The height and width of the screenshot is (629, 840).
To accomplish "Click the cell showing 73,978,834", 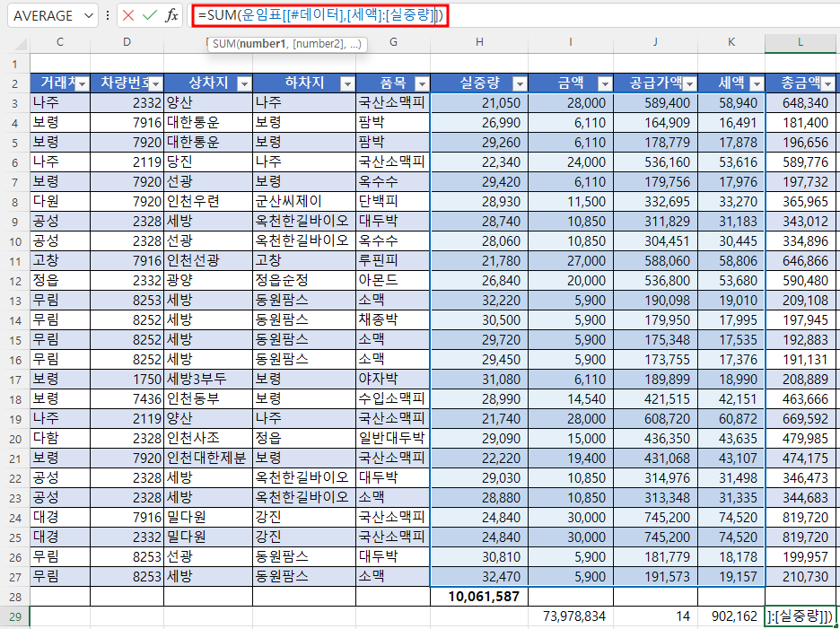I will click(x=571, y=616).
